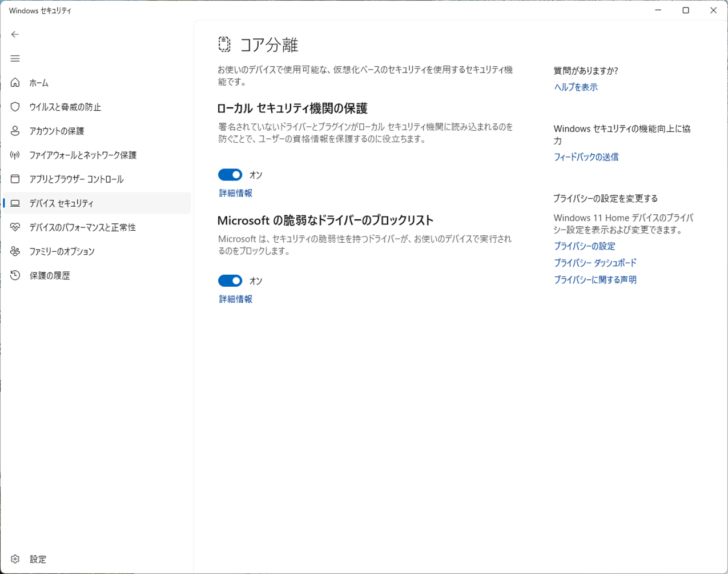The height and width of the screenshot is (574, 728).
Task: Open 詳細情報 under ドライバーのブロックリスト
Action: pyautogui.click(x=236, y=299)
